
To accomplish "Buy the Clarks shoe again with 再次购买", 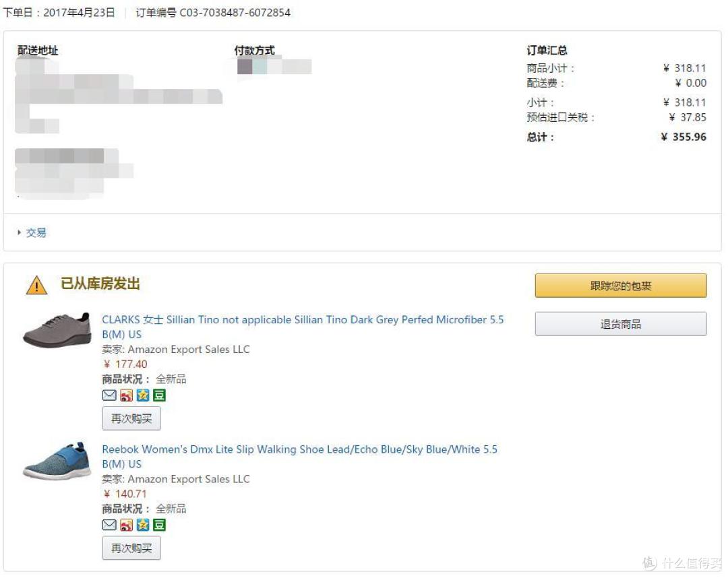I will pyautogui.click(x=131, y=418).
